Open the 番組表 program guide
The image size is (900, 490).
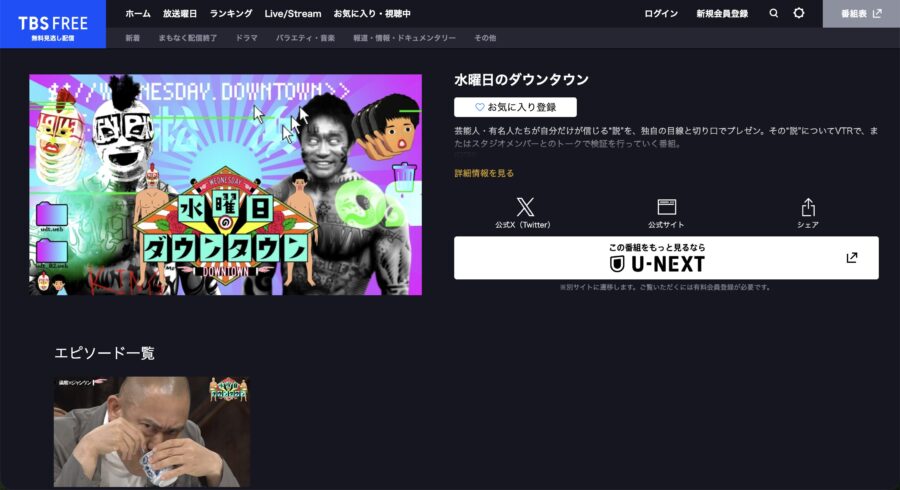point(861,14)
